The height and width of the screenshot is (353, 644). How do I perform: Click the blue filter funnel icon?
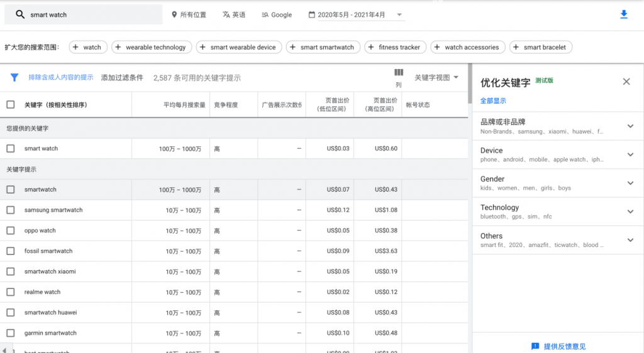pos(14,77)
